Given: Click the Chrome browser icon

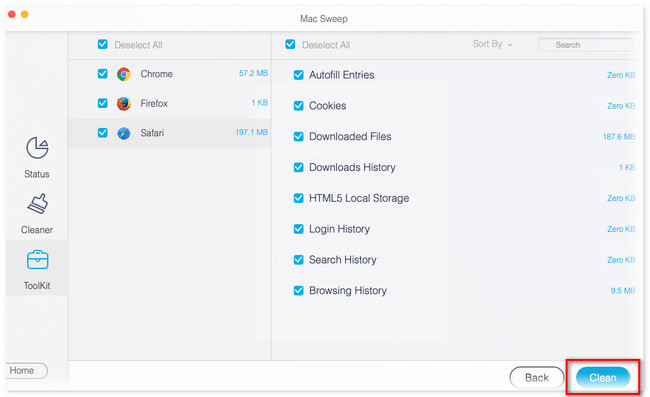Looking at the screenshot, I should 124,74.
